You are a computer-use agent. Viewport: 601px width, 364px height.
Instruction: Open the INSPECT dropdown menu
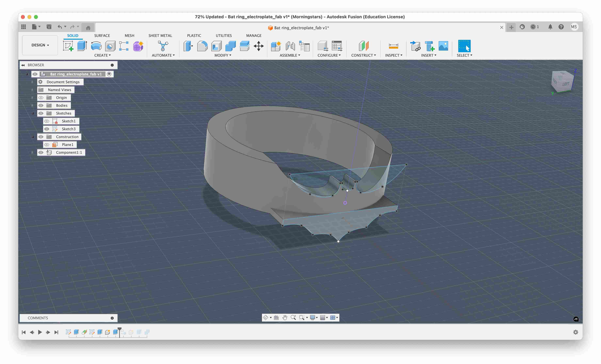[x=394, y=55]
